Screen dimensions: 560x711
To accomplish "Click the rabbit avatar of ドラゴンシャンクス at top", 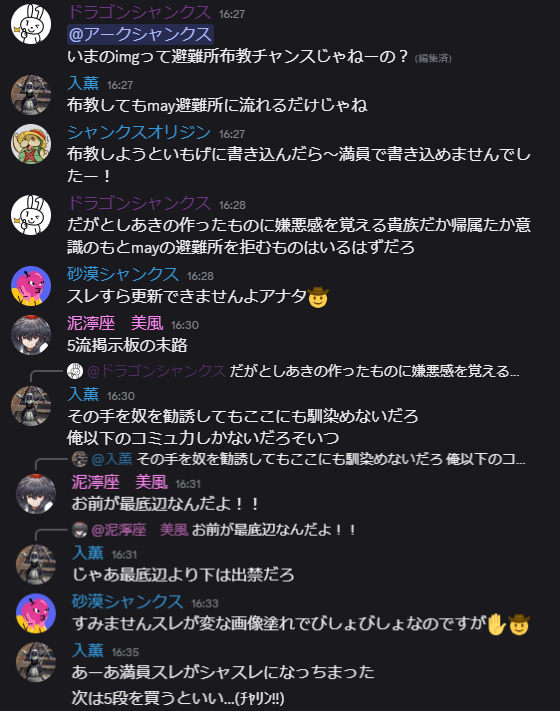I will tap(31, 24).
